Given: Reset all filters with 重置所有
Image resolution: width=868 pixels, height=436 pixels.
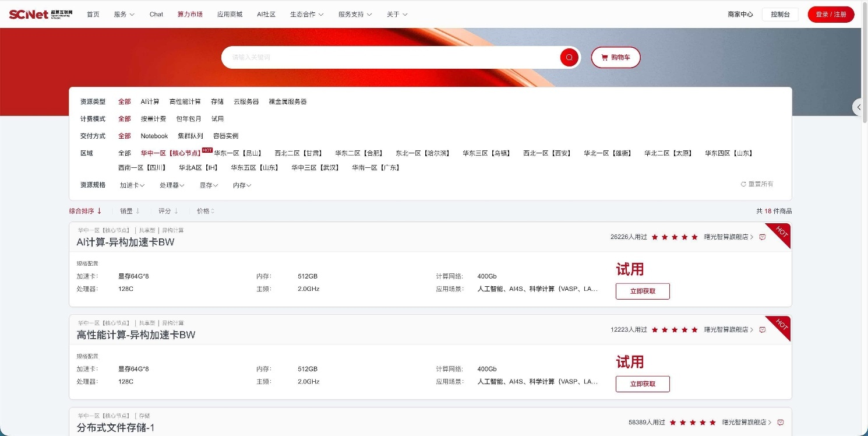Looking at the screenshot, I should (757, 184).
